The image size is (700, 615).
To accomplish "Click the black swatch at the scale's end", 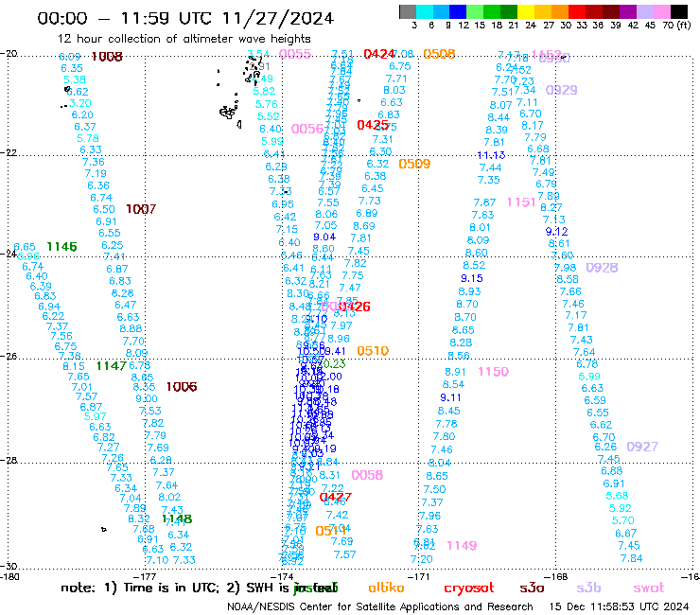I will click(679, 11).
